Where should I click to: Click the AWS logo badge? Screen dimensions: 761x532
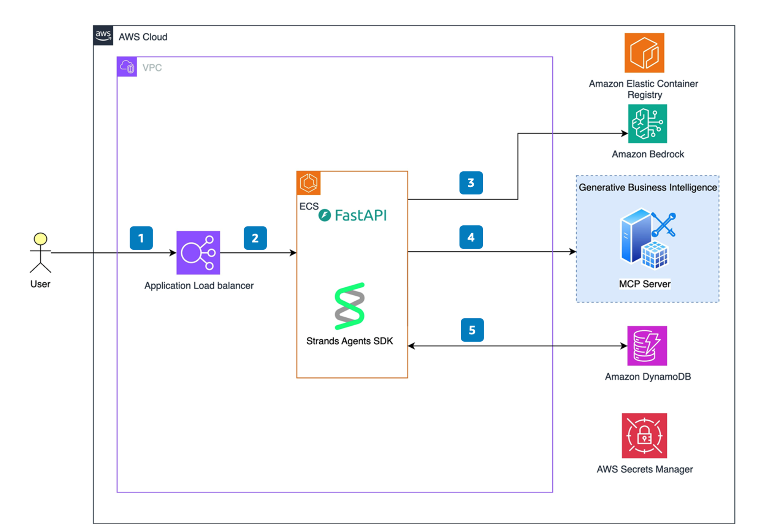coord(103,36)
